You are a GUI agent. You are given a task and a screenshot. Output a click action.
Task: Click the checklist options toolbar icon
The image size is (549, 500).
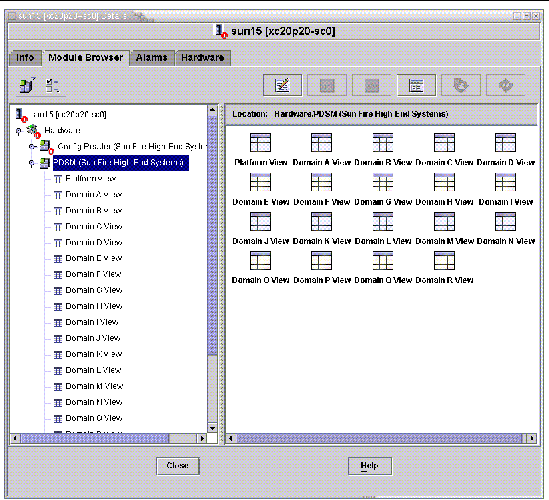[53, 85]
